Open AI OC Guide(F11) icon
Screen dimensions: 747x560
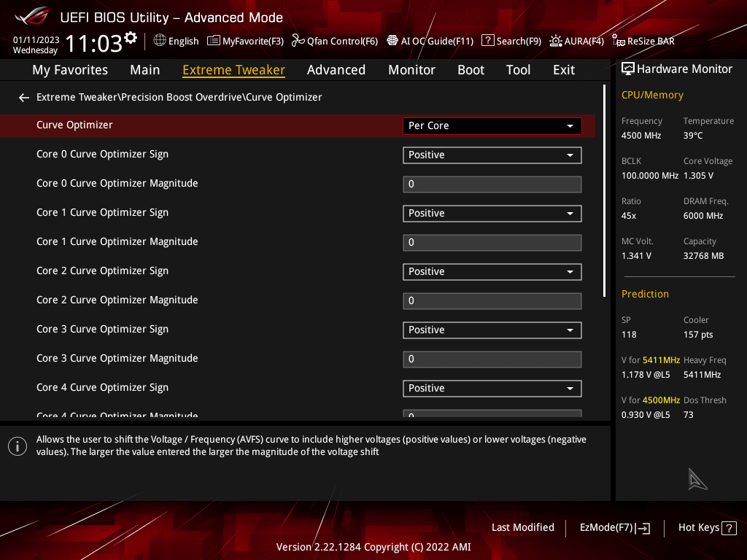[392, 41]
